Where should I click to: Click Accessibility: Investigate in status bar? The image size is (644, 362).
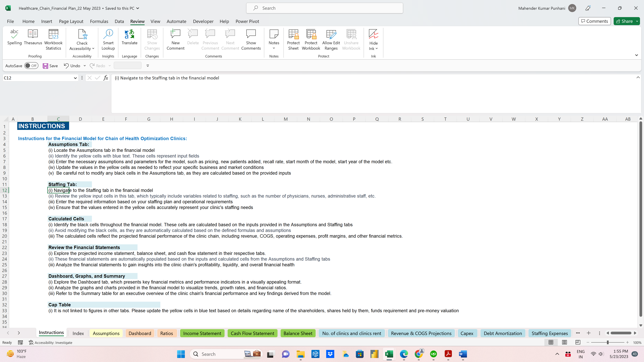click(x=50, y=343)
